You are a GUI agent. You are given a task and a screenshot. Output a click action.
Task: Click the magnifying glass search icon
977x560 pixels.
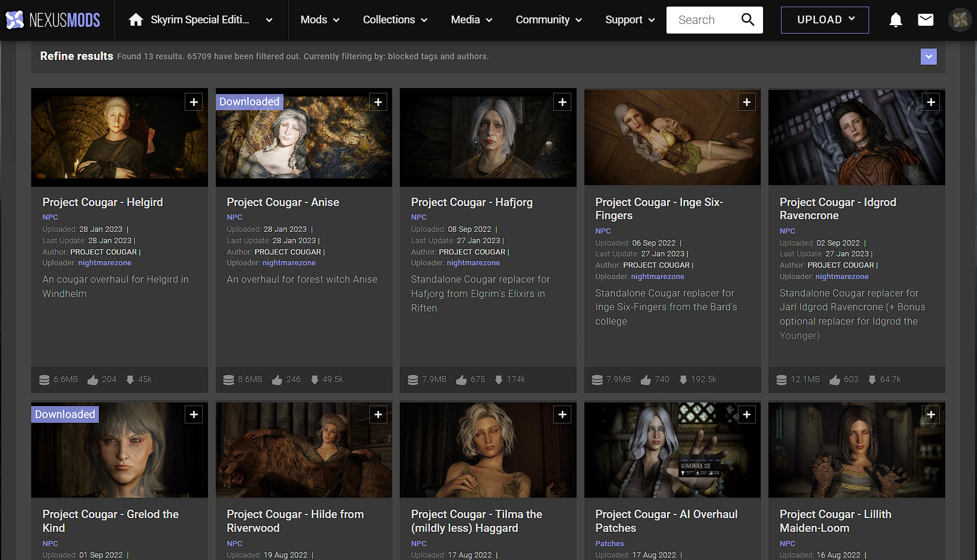click(x=748, y=20)
